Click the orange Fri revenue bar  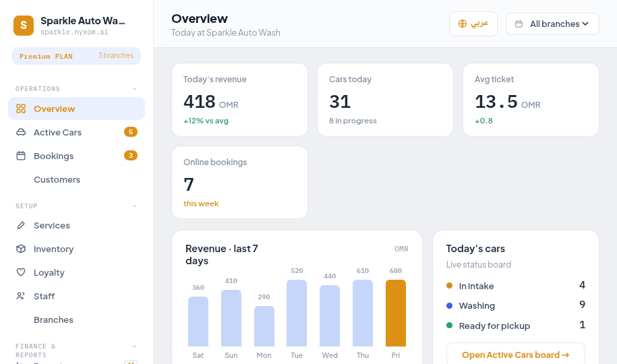point(395,313)
